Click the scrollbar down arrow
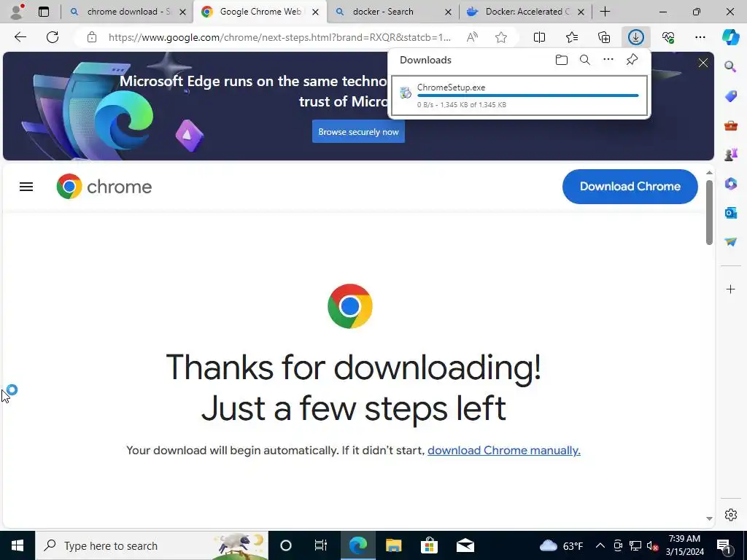This screenshot has width=747, height=560. coord(709,518)
